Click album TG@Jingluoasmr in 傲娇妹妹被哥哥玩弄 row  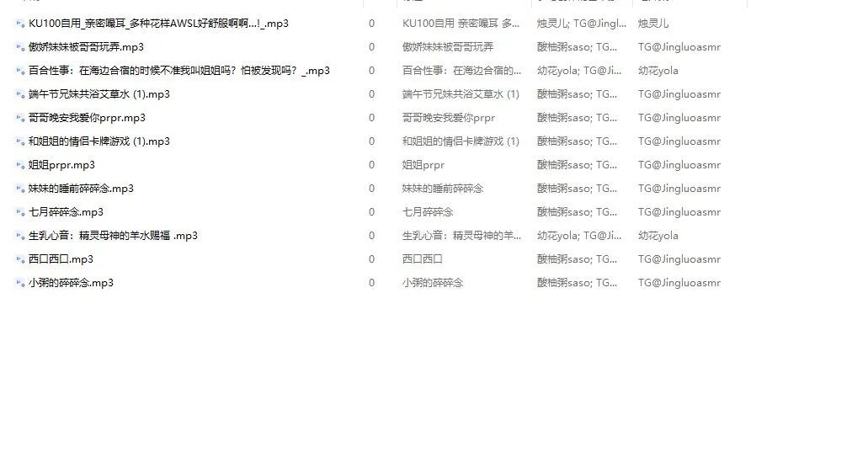pos(679,47)
